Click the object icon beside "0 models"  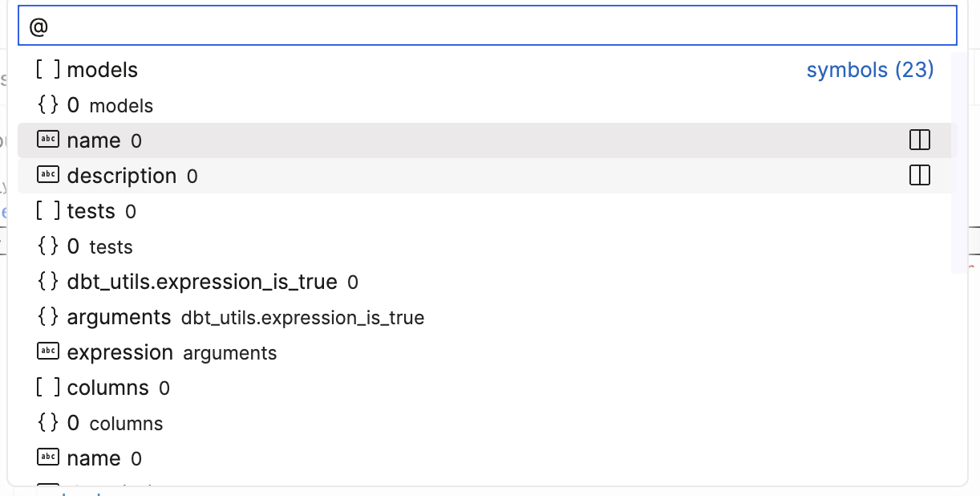[48, 104]
